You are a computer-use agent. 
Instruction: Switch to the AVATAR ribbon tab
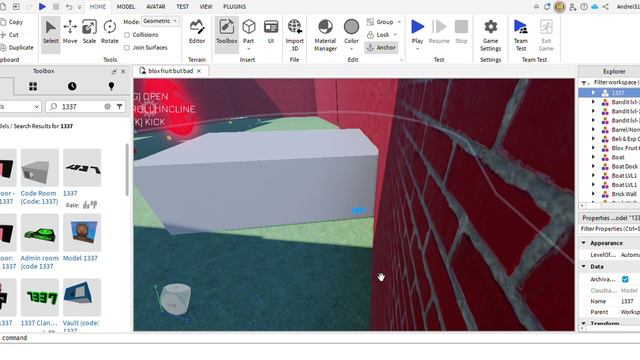click(x=156, y=7)
